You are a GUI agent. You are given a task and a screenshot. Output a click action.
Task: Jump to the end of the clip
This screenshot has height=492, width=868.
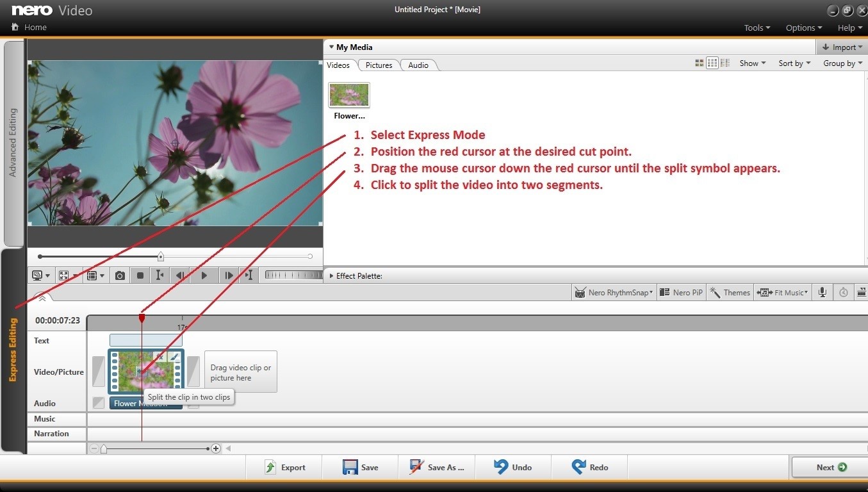click(x=249, y=275)
